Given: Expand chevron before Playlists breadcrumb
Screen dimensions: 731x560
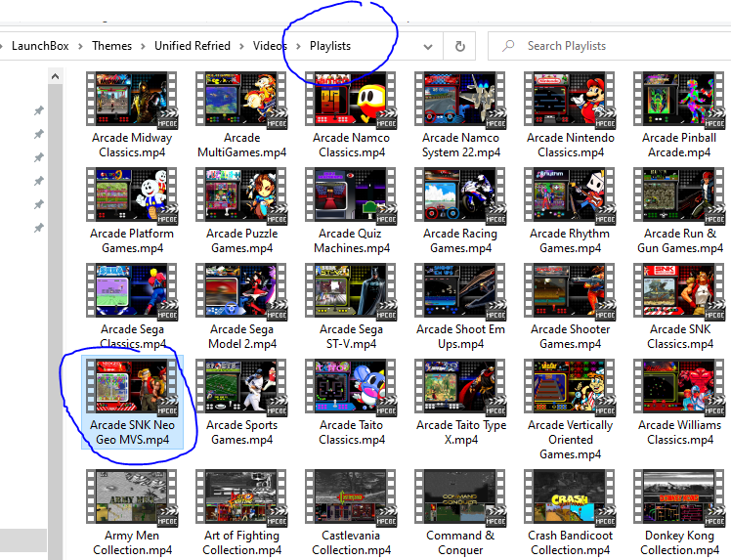Looking at the screenshot, I should (x=299, y=46).
